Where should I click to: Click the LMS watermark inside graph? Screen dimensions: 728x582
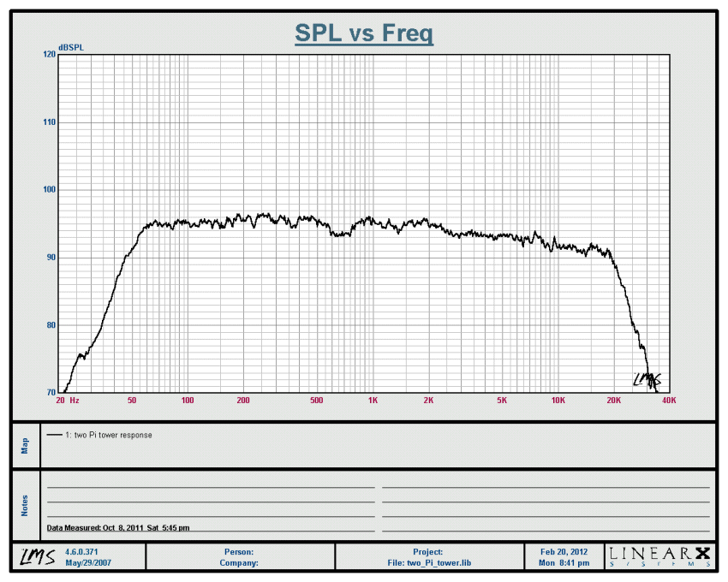pyautogui.click(x=646, y=379)
